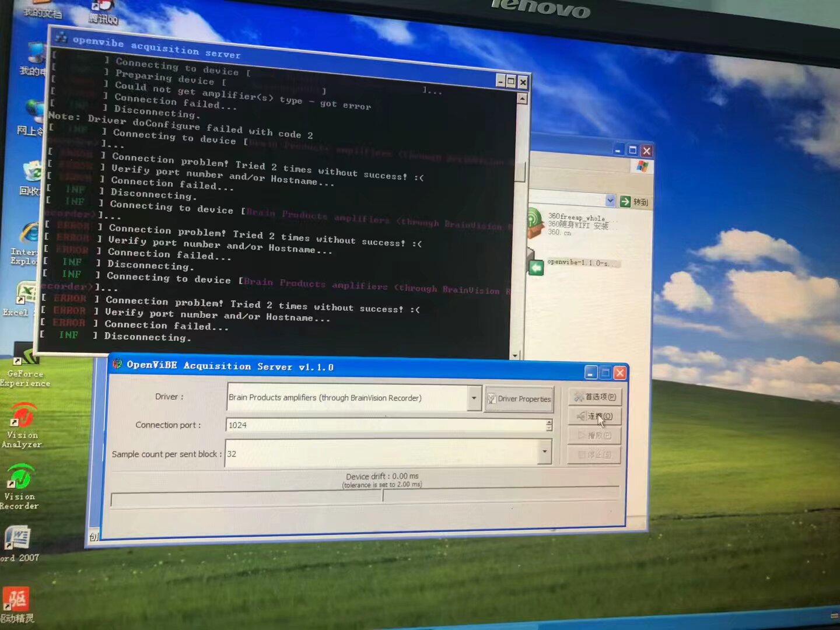This screenshot has height=630, width=840.
Task: Open Tencent QQ desktop shortcut
Action: coord(103,12)
